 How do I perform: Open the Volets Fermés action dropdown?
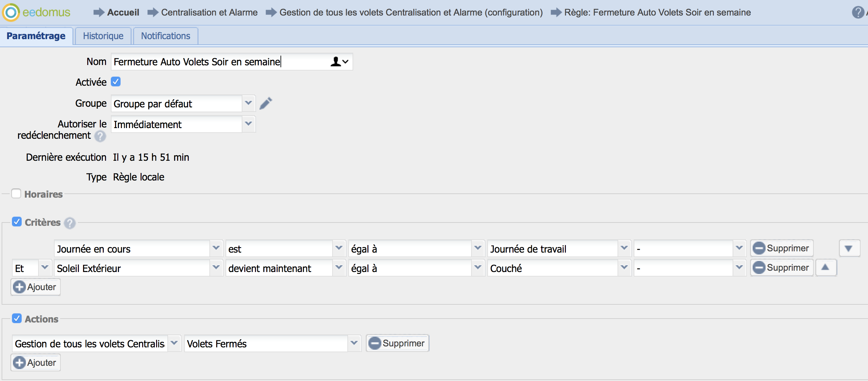point(354,343)
